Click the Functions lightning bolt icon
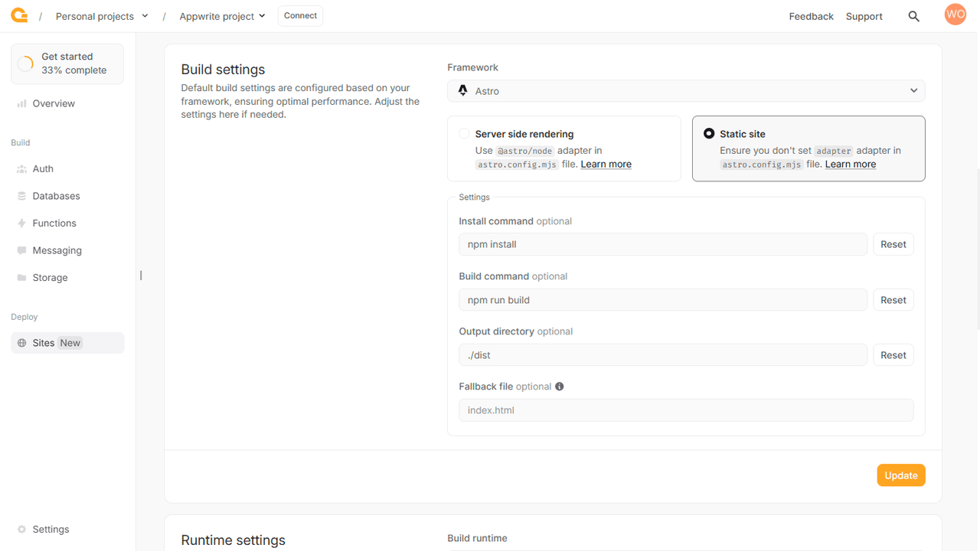Viewport: 980px width, 551px height. tap(21, 223)
